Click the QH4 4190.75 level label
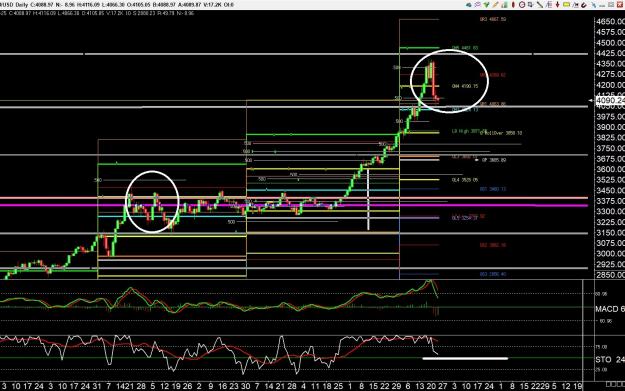Viewport: 625px width, 391px height. (x=465, y=86)
